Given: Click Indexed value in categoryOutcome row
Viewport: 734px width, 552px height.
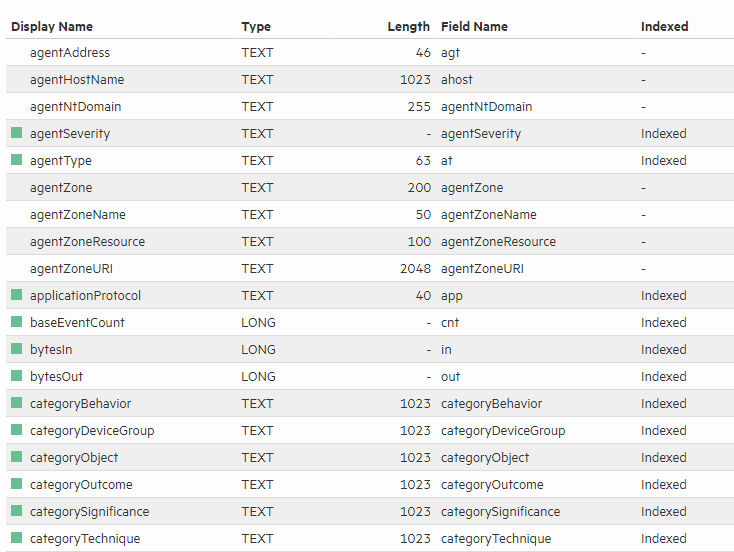Looking at the screenshot, I should pyautogui.click(x=663, y=484).
